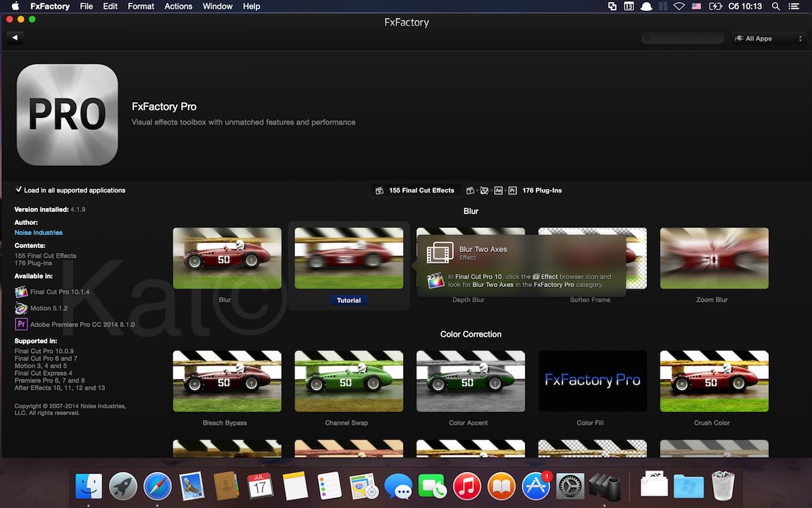Open iBooks in the Dock
Screen dimensions: 812x508
pos(501,486)
